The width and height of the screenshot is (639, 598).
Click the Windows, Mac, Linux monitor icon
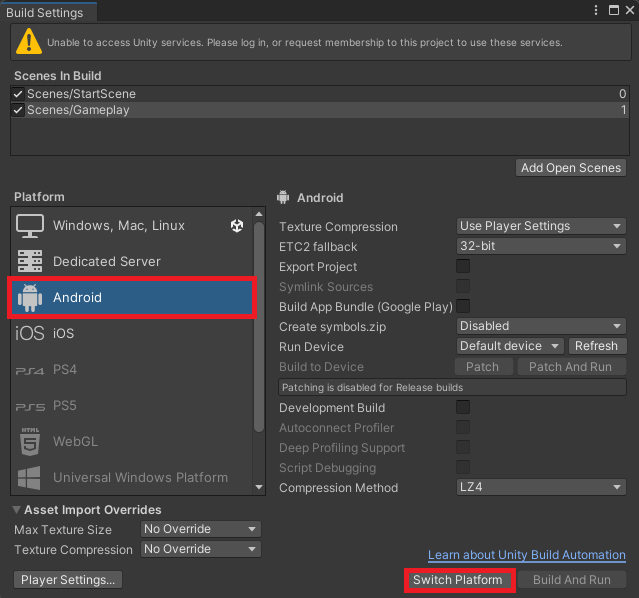pyautogui.click(x=30, y=226)
